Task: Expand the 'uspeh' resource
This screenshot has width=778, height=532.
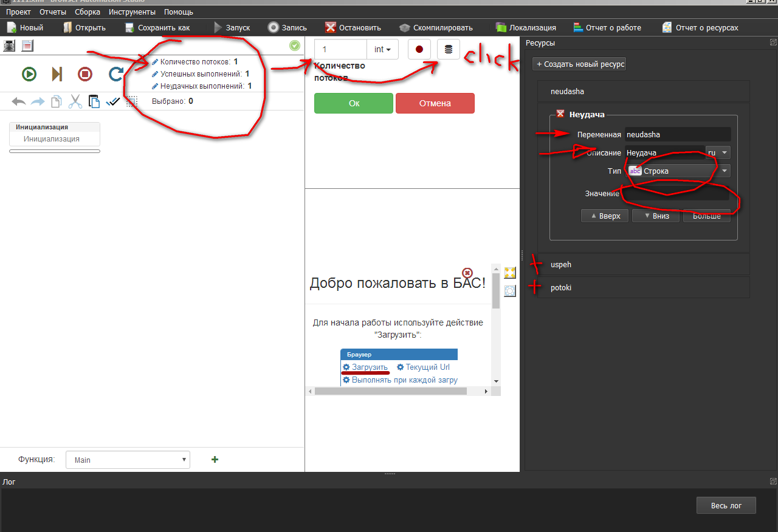Action: (x=644, y=265)
